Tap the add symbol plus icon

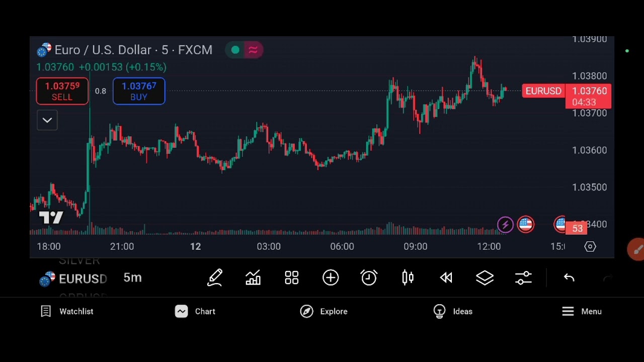(x=331, y=278)
